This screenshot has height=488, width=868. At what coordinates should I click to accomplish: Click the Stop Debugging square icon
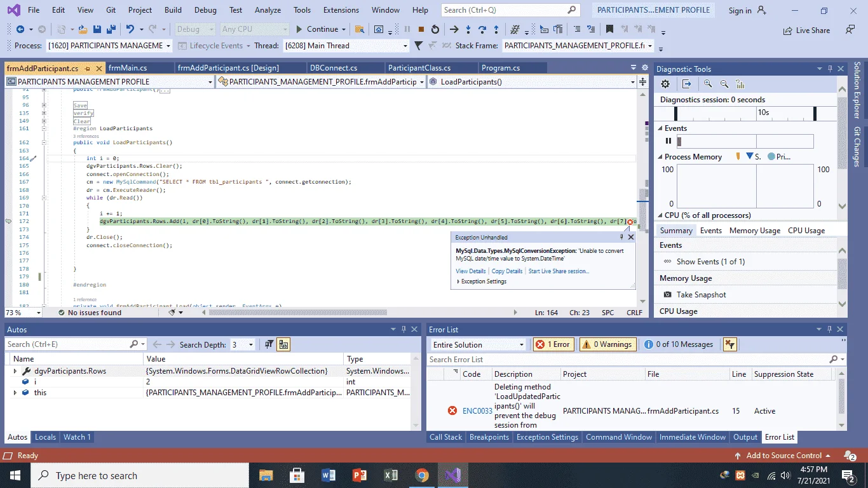point(421,29)
